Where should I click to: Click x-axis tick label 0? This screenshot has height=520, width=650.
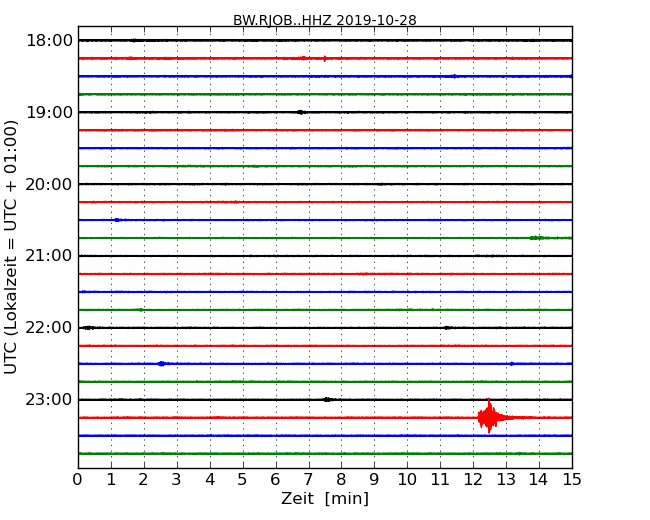click(78, 480)
